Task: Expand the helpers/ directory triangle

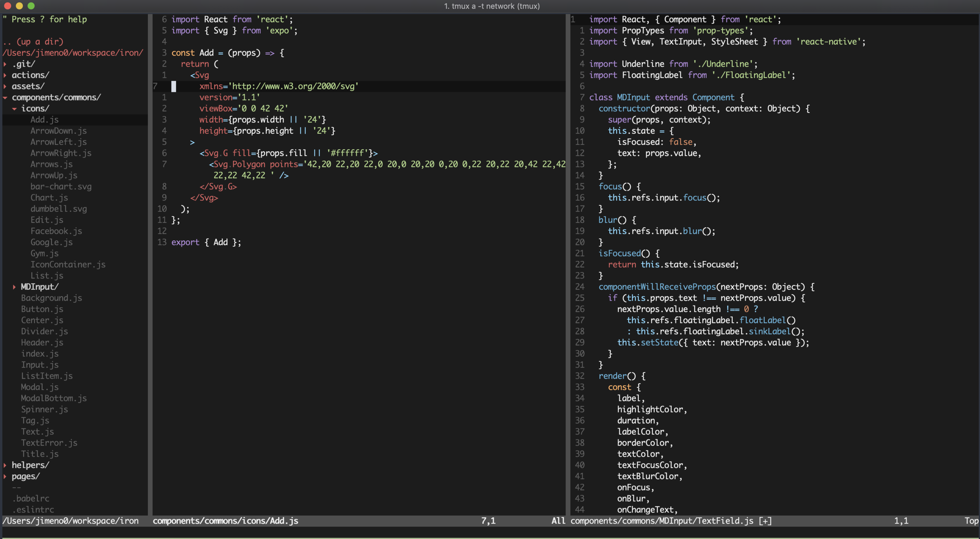Action: [x=5, y=465]
